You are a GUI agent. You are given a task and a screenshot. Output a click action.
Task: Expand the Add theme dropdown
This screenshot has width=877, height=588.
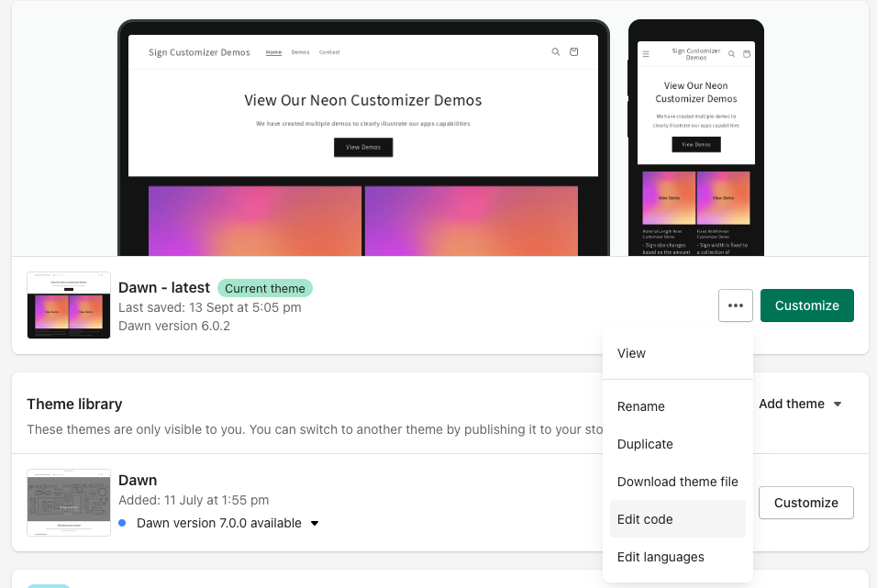pyautogui.click(x=800, y=404)
